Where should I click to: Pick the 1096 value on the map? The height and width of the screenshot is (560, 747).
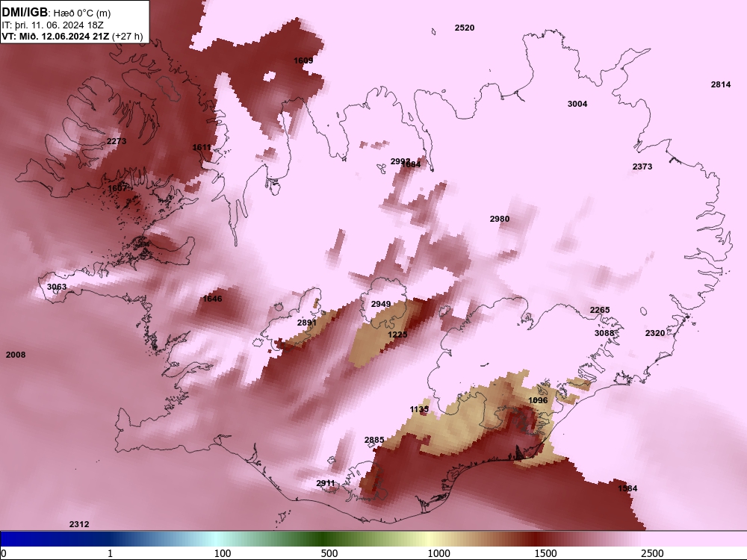point(539,400)
